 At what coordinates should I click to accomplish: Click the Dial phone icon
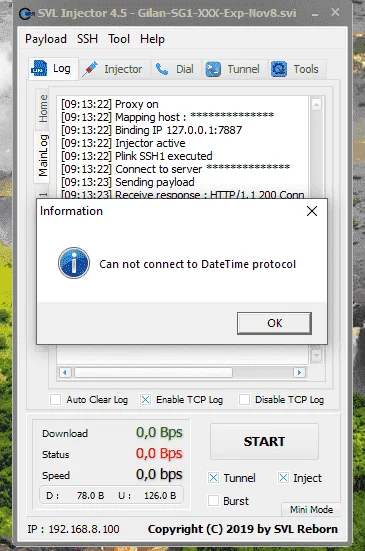162,69
